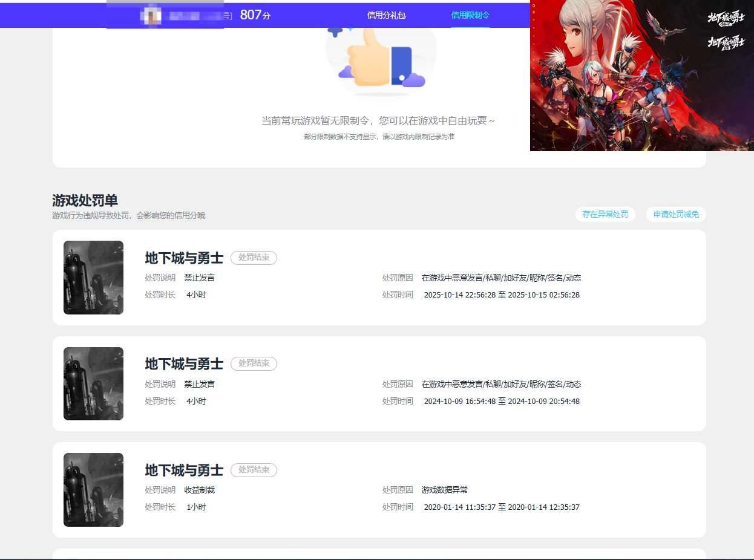
Task: Open the 地下城与勇士 game banner image
Action: 642,75
